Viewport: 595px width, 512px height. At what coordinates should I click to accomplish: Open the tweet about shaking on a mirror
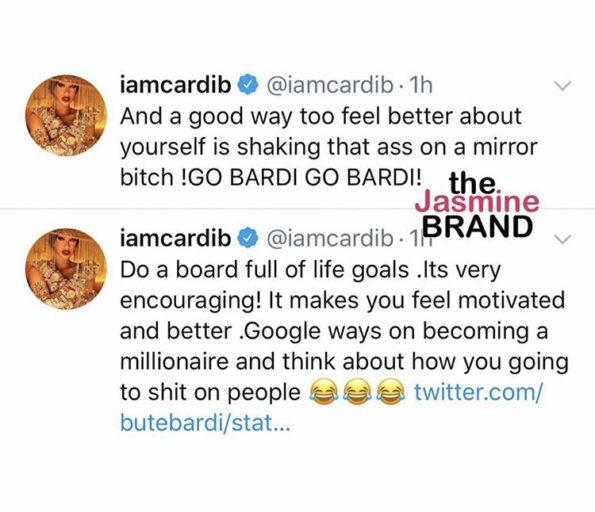[329, 147]
